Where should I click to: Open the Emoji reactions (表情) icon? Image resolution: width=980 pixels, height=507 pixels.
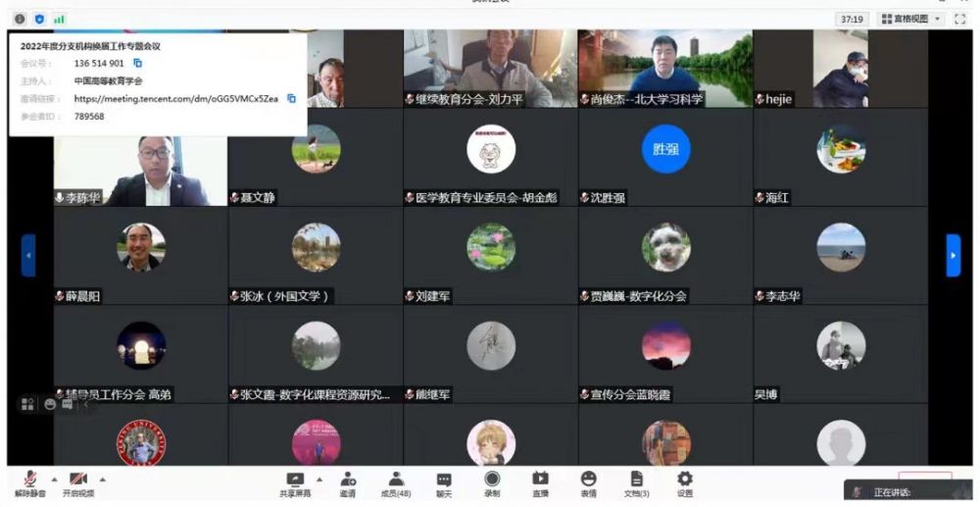pyautogui.click(x=588, y=481)
